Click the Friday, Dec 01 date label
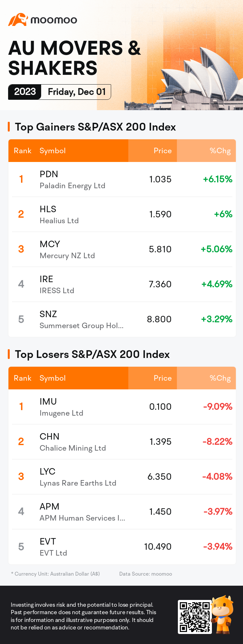The image size is (243, 644). click(77, 92)
